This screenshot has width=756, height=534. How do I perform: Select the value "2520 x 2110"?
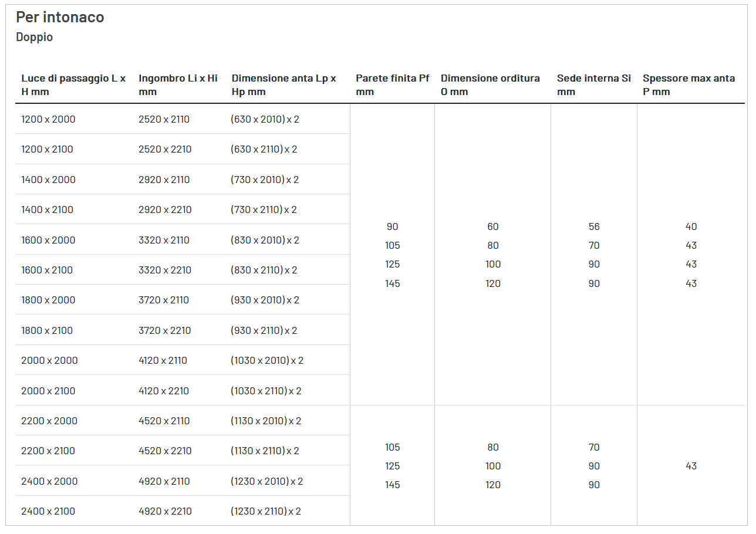(x=164, y=119)
